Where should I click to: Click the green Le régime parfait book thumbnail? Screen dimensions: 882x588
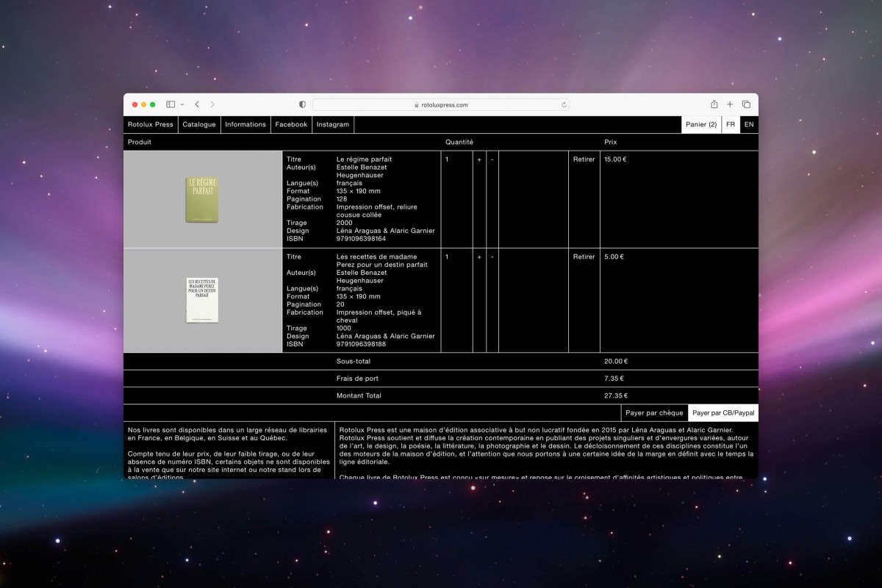[x=202, y=199]
